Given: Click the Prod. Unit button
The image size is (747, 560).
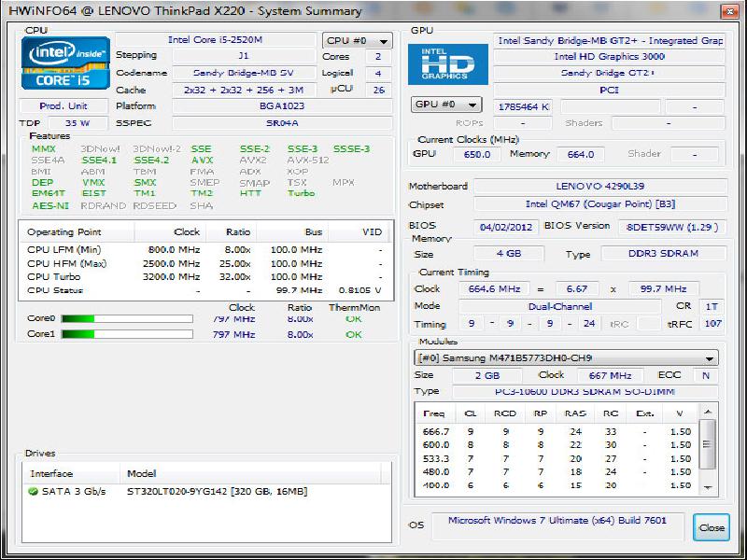Looking at the screenshot, I should coord(63,105).
